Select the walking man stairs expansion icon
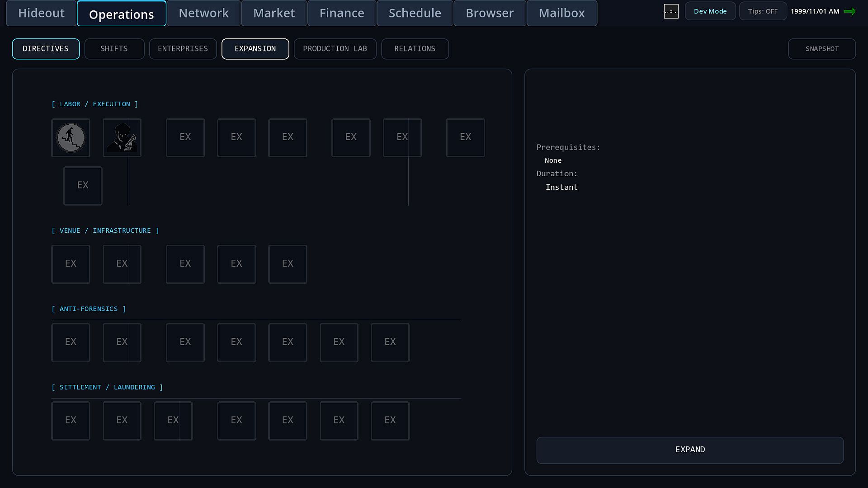Image resolution: width=868 pixels, height=488 pixels. click(71, 138)
